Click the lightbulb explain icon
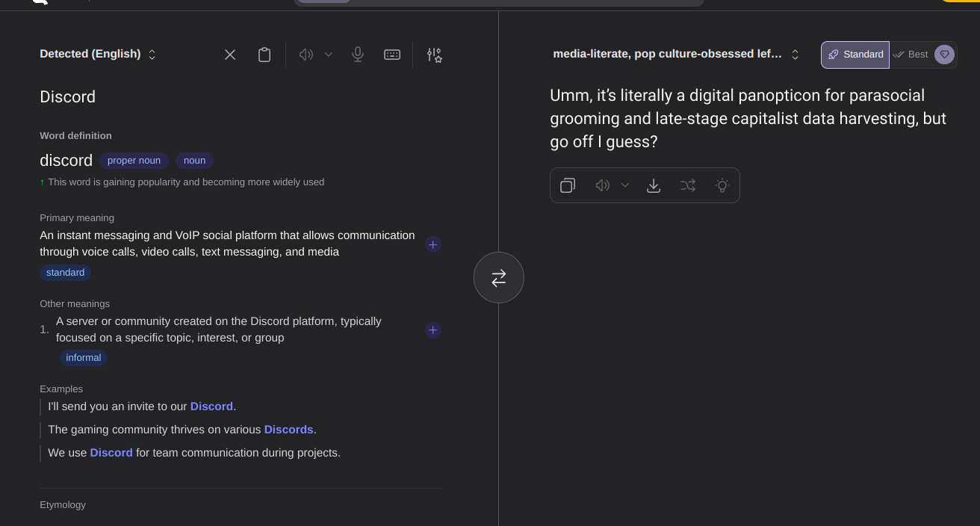This screenshot has height=526, width=980. [x=722, y=185]
